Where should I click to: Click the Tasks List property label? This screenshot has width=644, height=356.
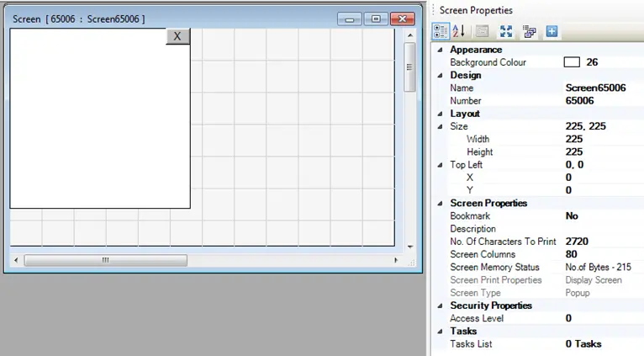(x=471, y=343)
